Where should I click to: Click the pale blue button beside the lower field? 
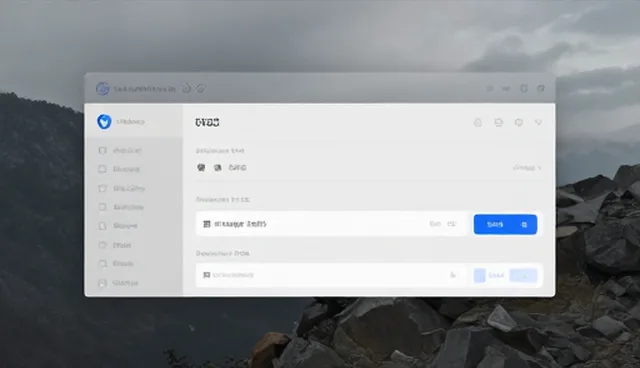(x=524, y=275)
